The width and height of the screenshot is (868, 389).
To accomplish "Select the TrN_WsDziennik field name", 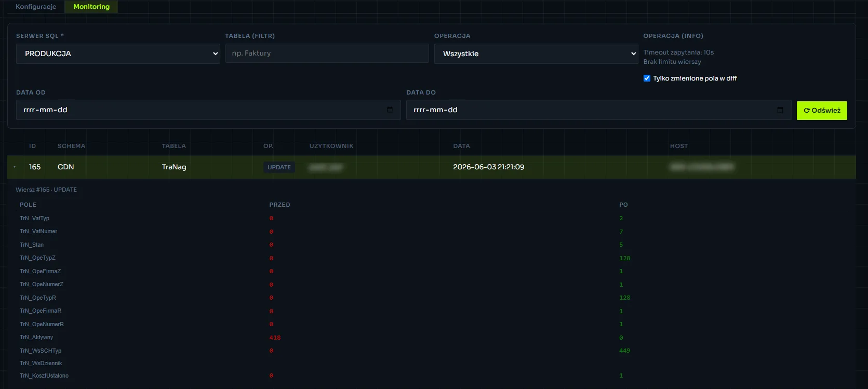I will coord(41,363).
